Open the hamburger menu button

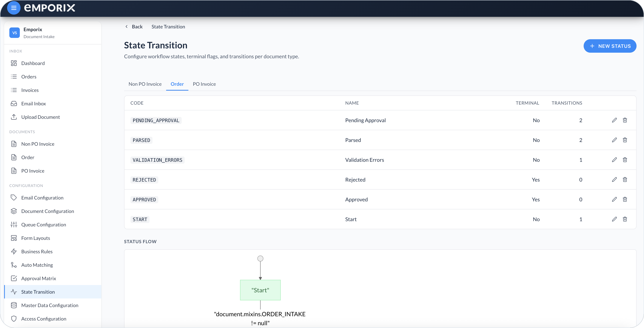[x=14, y=8]
